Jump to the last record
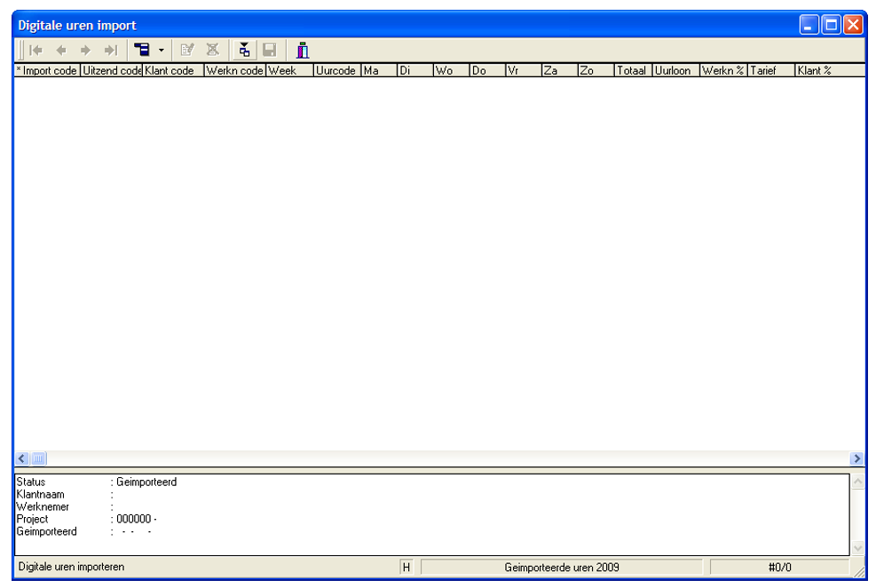This screenshot has height=588, width=876. 109,51
